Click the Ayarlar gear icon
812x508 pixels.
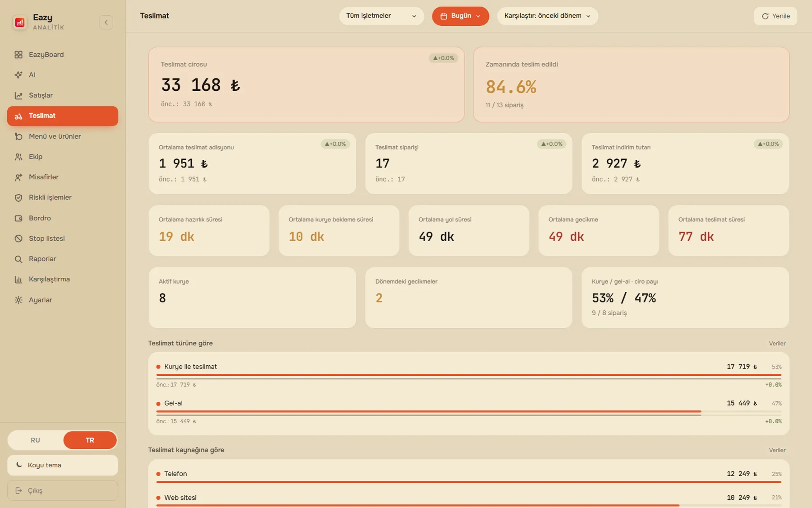click(x=18, y=300)
